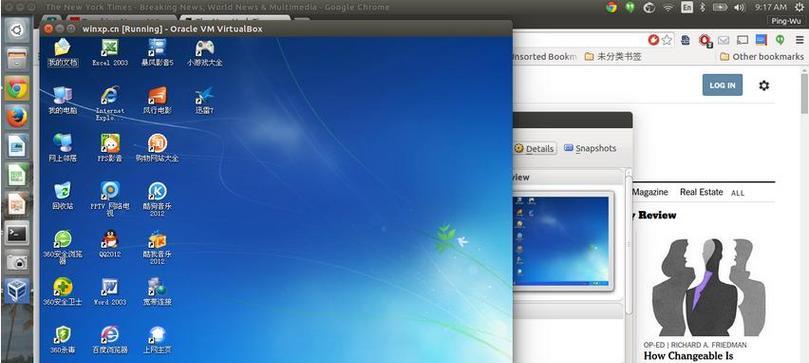Open 风行电影 shortcut on VM desktop
809x363 pixels.
[157, 100]
